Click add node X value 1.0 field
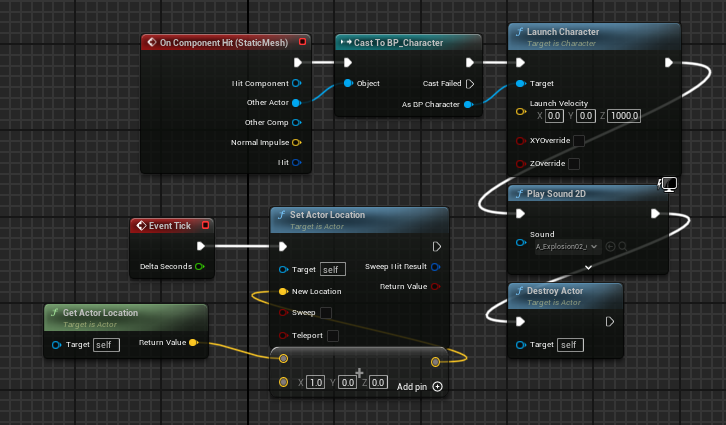This screenshot has height=425, width=726. [x=315, y=382]
